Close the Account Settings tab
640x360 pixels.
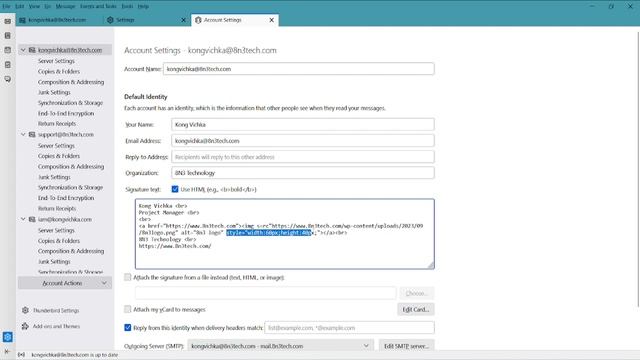(271, 20)
